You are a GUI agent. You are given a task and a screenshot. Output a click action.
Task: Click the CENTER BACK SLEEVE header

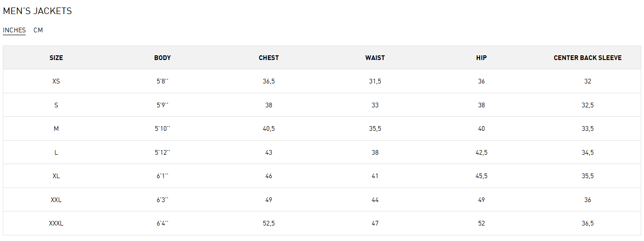pyautogui.click(x=587, y=58)
